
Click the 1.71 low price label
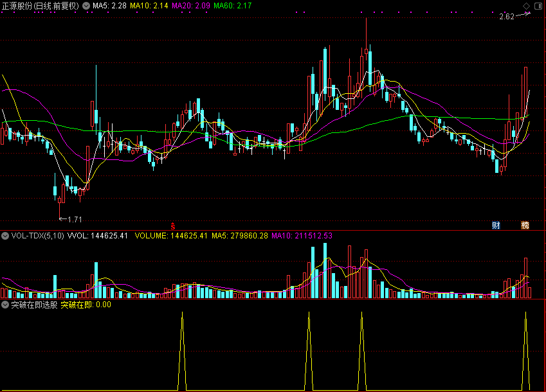click(75, 220)
